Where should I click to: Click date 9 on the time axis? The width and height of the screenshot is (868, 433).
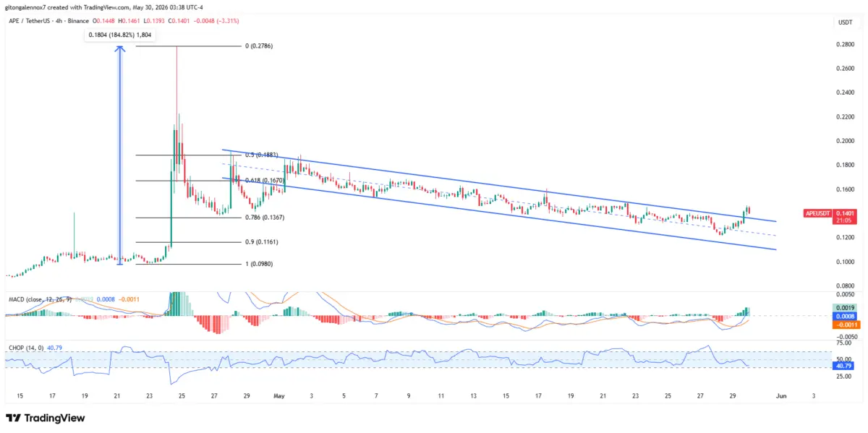pos(409,396)
